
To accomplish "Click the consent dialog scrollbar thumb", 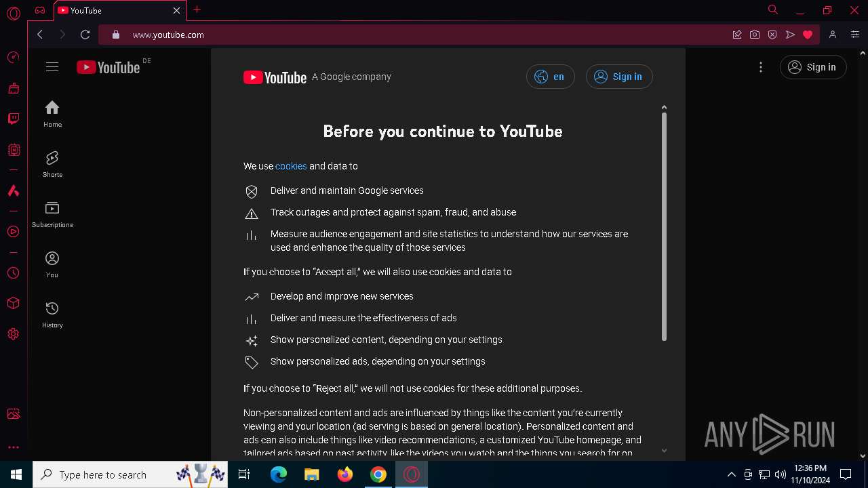I will click(664, 226).
